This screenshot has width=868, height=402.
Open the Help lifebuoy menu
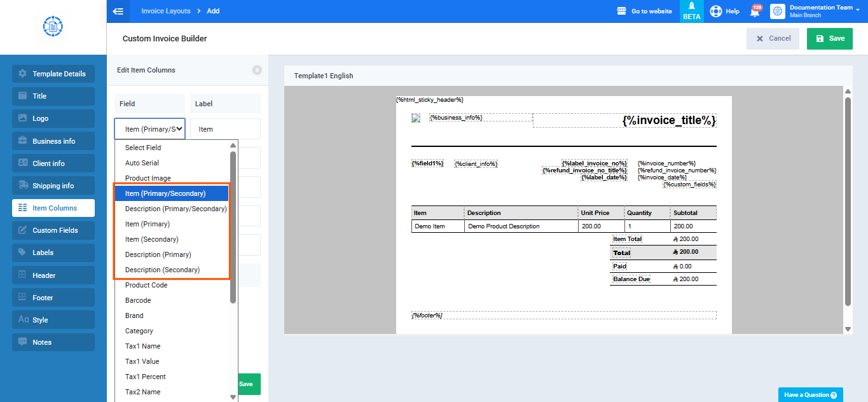(x=724, y=11)
